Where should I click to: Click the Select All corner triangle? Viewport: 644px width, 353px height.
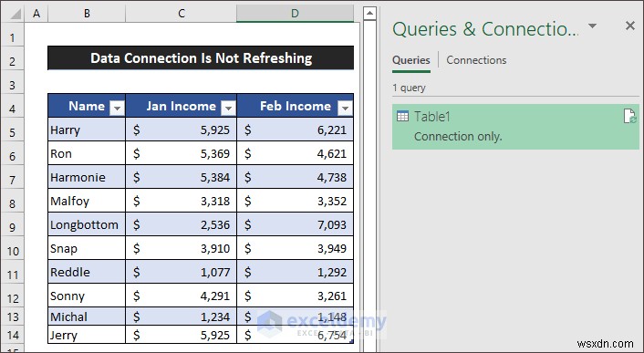16,14
